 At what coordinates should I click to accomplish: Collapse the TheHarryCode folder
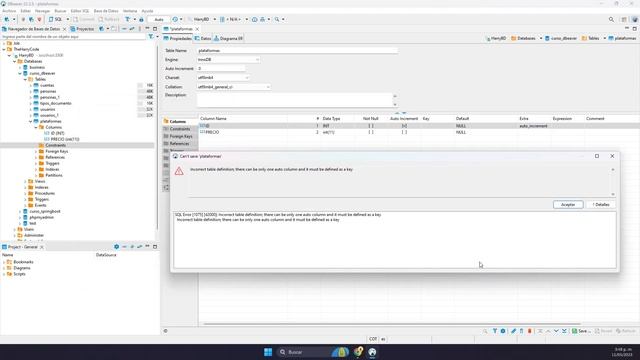(4, 49)
